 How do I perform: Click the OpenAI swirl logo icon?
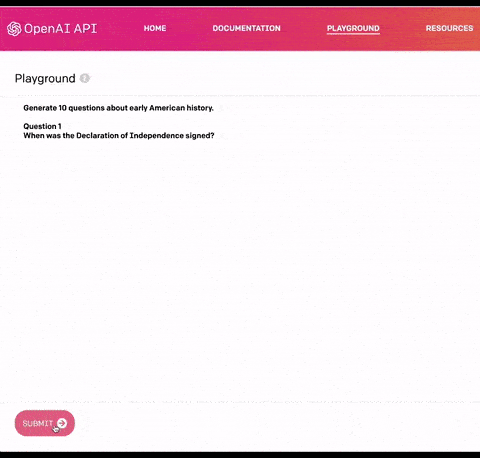[14, 29]
